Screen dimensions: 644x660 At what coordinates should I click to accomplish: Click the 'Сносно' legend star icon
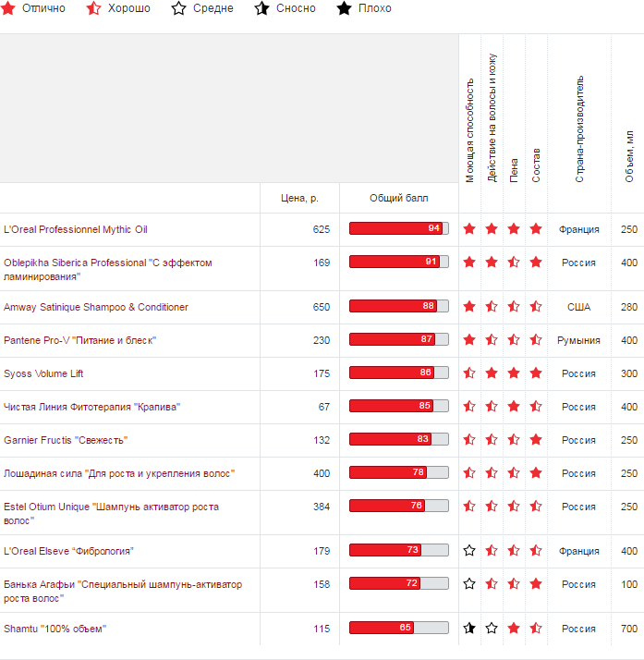coord(261,8)
